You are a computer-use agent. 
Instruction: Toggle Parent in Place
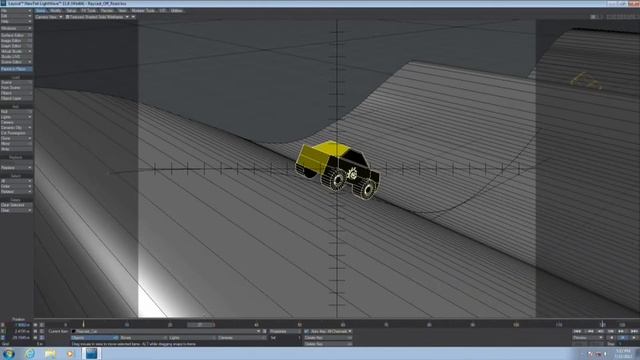click(16, 69)
